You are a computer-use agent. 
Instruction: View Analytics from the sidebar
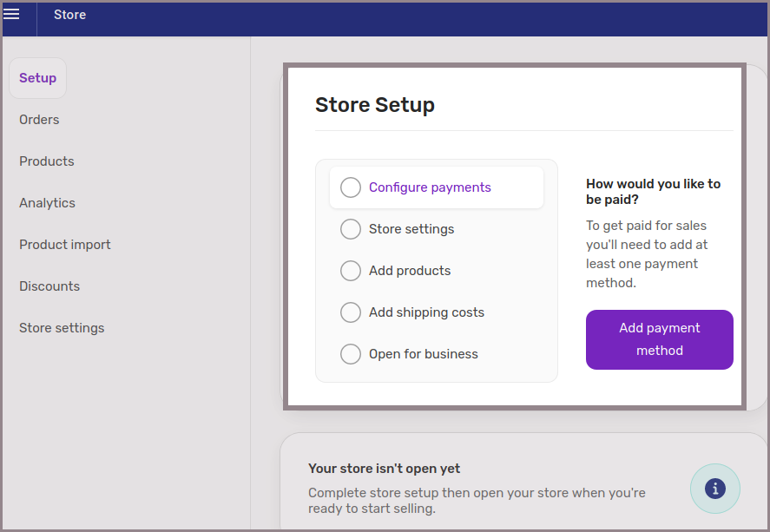pyautogui.click(x=47, y=203)
